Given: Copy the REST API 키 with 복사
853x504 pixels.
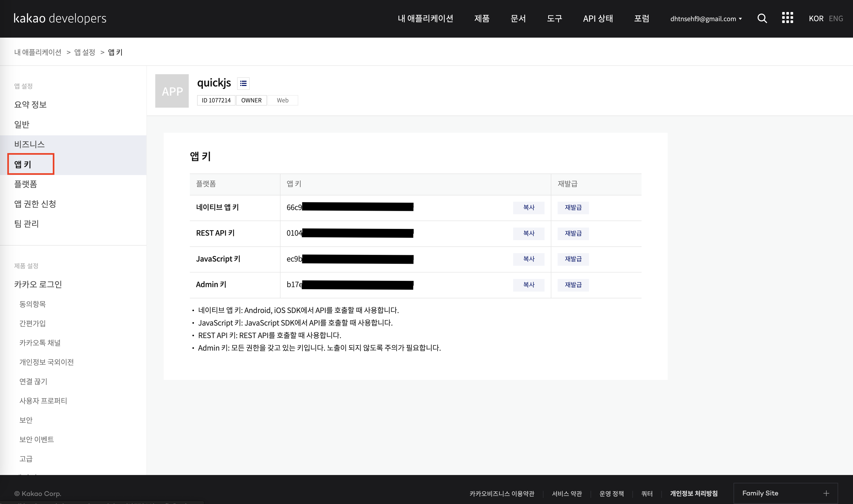Looking at the screenshot, I should tap(529, 233).
